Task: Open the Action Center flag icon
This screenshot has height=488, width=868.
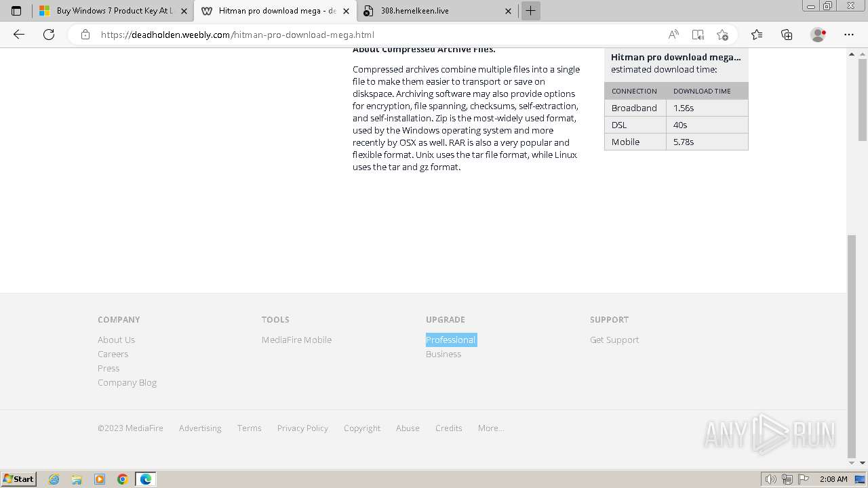Action: (804, 479)
